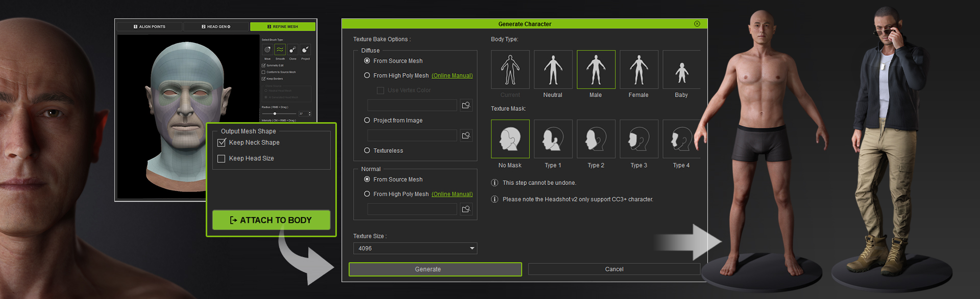The width and height of the screenshot is (980, 299).
Task: Select the Move brush tool
Action: [x=267, y=50]
